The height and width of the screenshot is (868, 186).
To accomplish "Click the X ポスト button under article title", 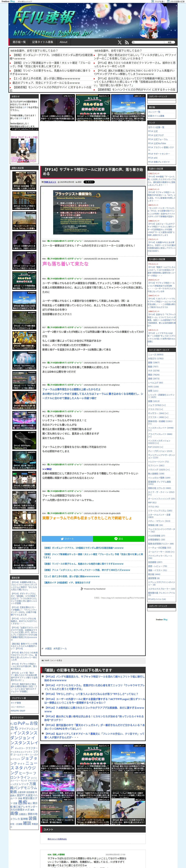I will (x=89, y=182).
